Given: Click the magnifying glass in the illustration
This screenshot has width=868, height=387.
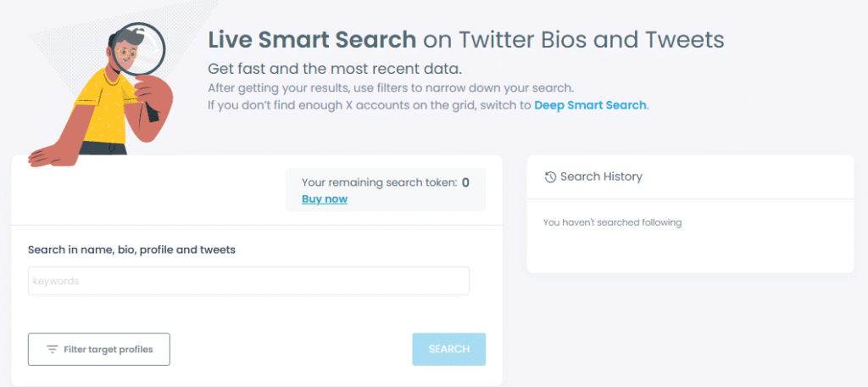Looking at the screenshot, I should tap(146, 51).
